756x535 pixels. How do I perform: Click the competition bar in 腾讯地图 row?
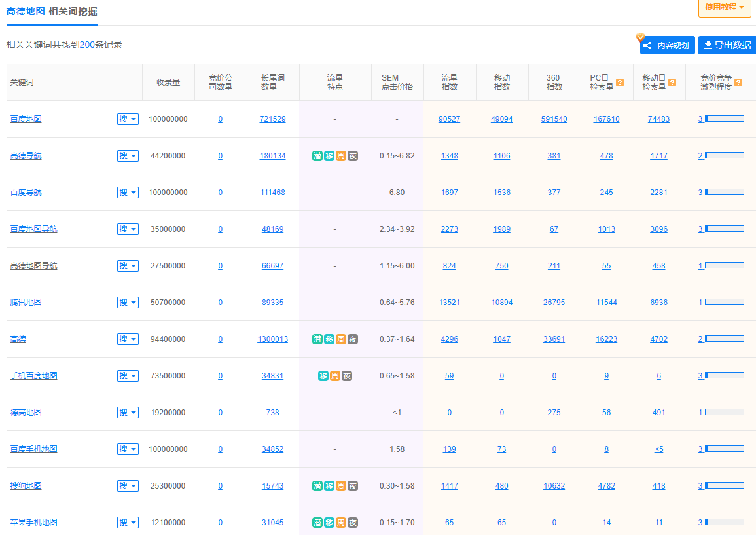(x=725, y=302)
